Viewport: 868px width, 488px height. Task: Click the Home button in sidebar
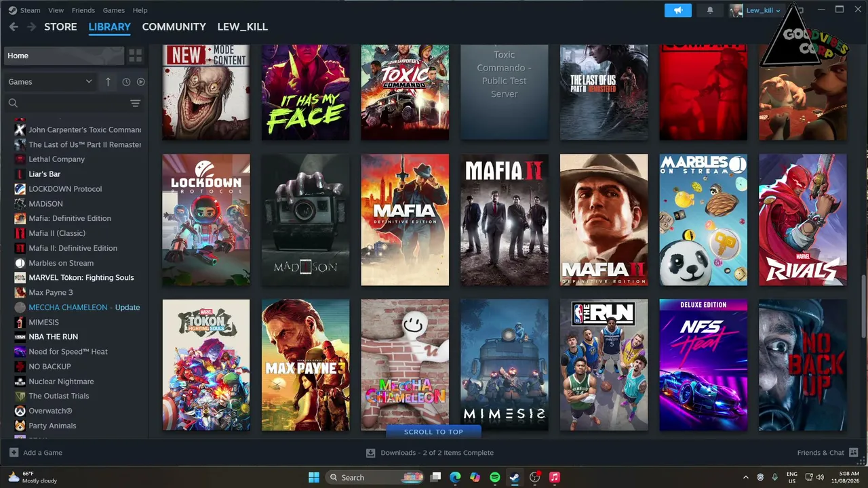(x=64, y=56)
